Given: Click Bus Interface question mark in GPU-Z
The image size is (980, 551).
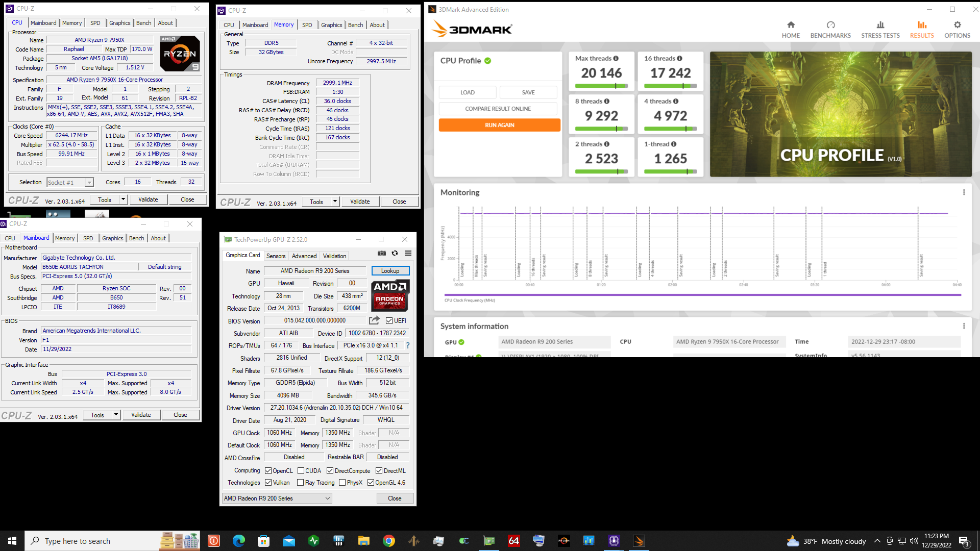Looking at the screenshot, I should [408, 345].
